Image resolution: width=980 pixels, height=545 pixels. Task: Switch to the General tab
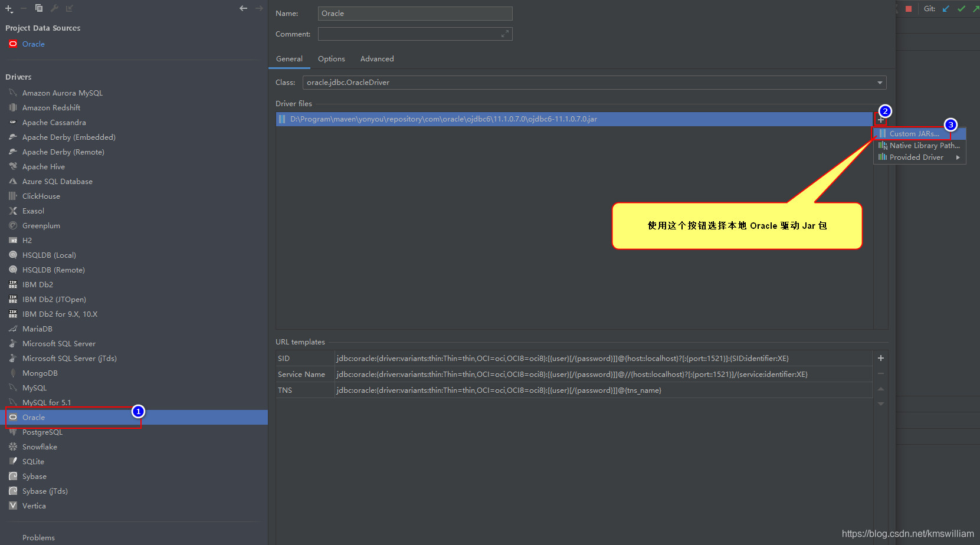tap(289, 59)
